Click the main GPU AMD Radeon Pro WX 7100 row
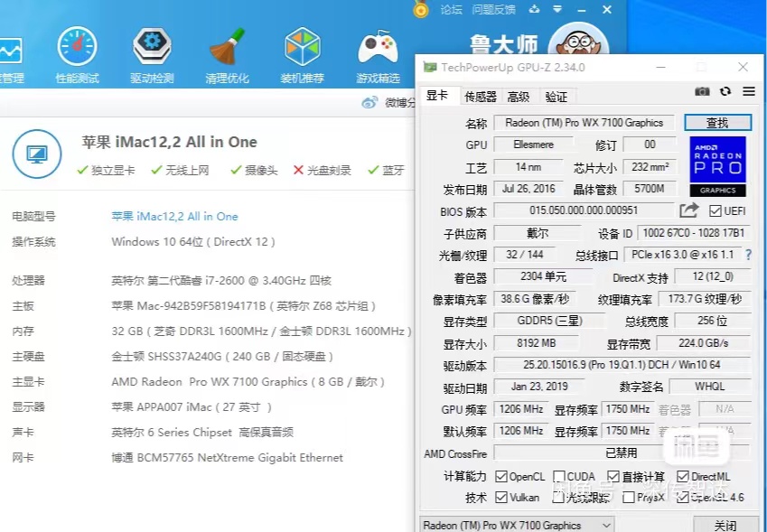Viewport: 767px width, 532px height. [x=248, y=382]
